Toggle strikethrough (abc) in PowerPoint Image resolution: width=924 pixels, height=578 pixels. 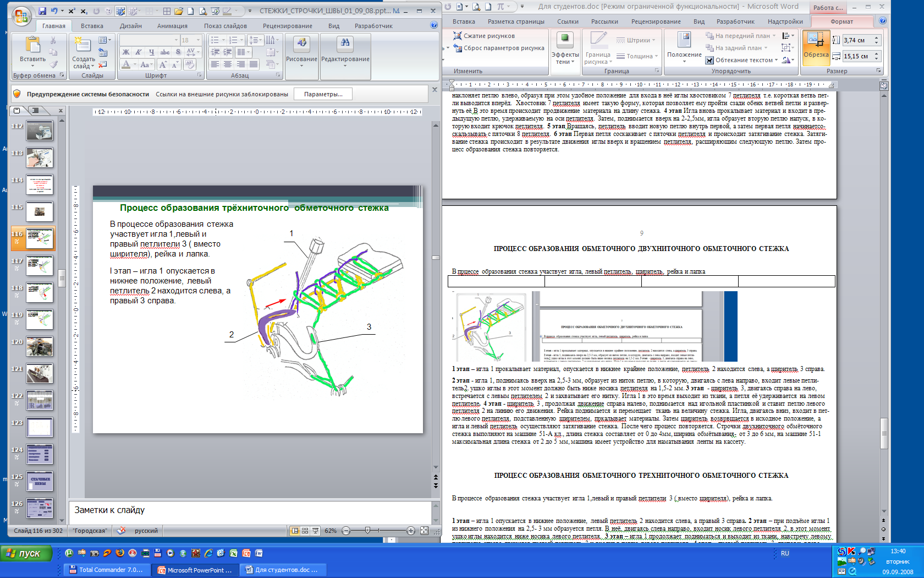164,52
